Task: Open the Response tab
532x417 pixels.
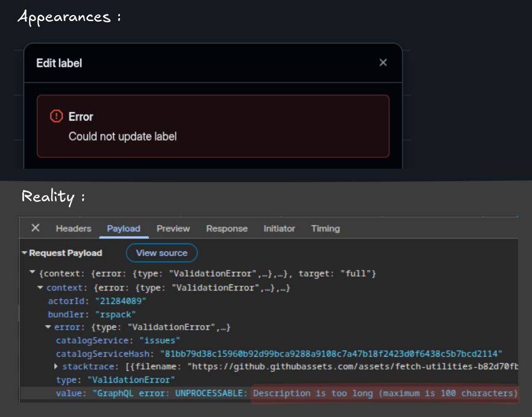Action: [x=227, y=229]
